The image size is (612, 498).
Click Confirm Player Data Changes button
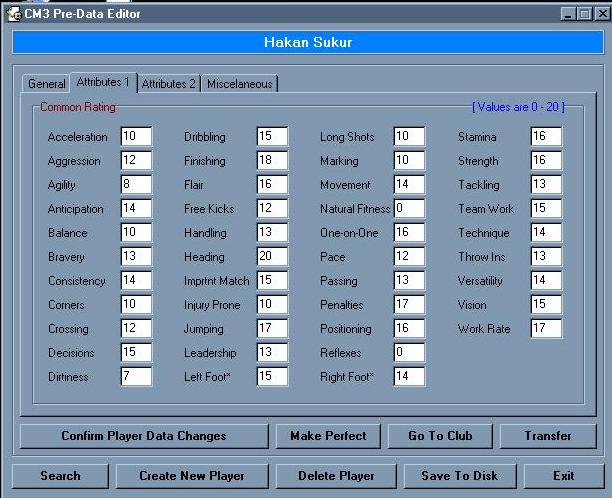(x=144, y=436)
